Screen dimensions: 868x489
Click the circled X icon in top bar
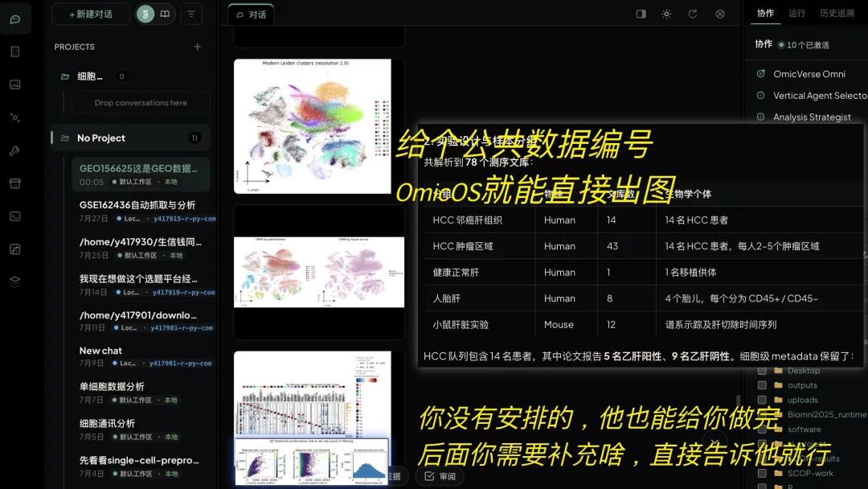pyautogui.click(x=720, y=14)
